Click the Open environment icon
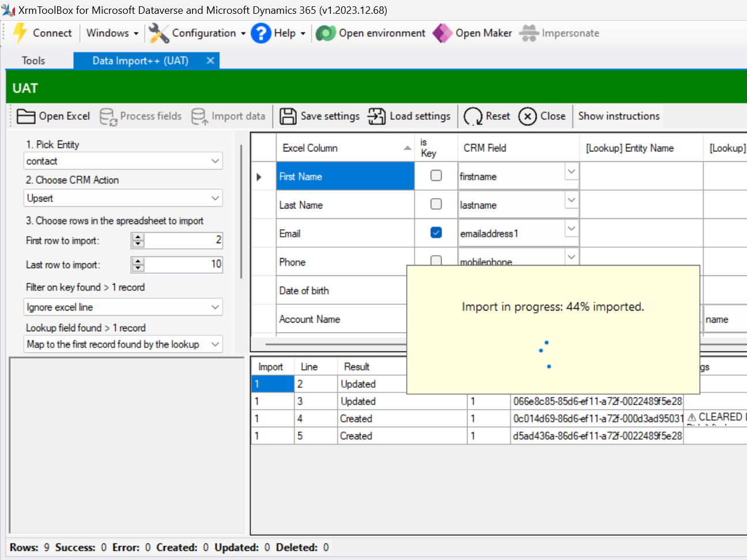Image resolution: width=747 pixels, height=560 pixels. point(326,33)
